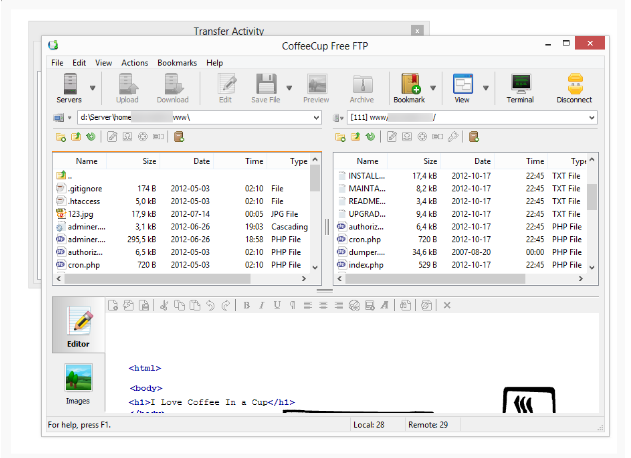Toggle Bold formatting in editor
This screenshot has height=458, width=631.
246,305
